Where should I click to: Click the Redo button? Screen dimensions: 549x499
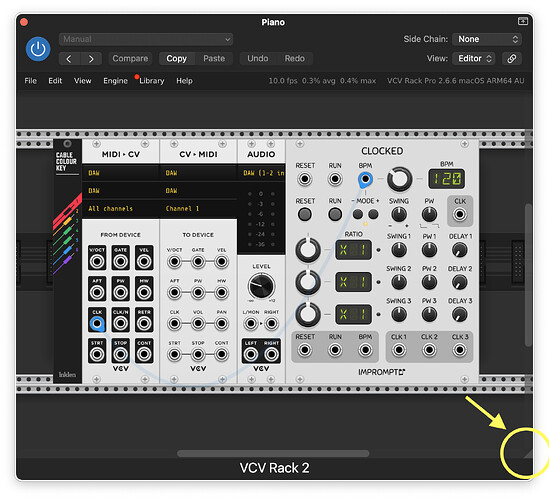click(x=294, y=58)
